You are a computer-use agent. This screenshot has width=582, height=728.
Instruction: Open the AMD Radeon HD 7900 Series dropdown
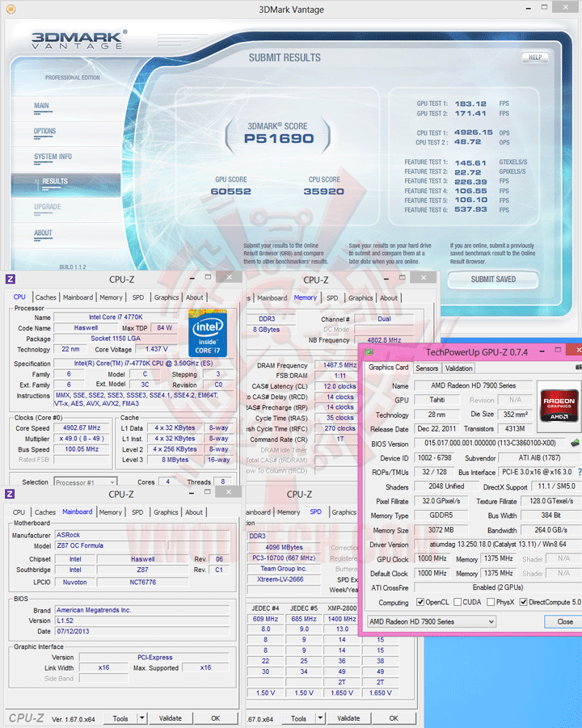(x=432, y=621)
